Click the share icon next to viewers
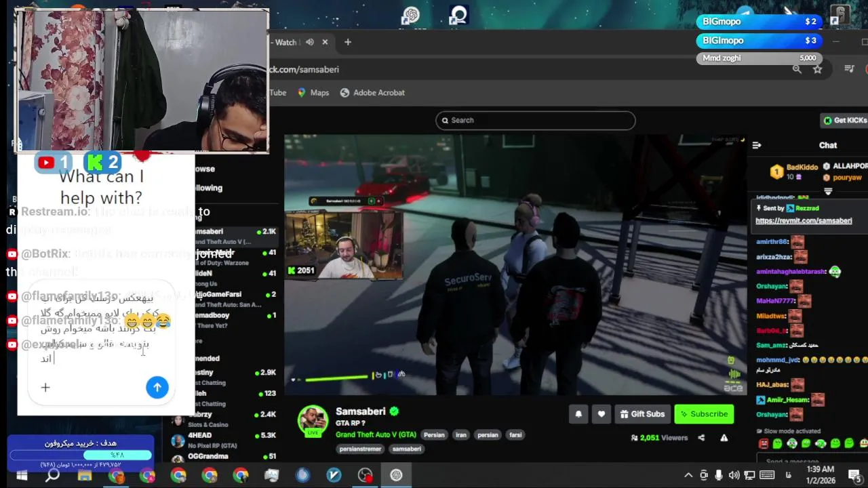868x488 pixels. coord(701,438)
